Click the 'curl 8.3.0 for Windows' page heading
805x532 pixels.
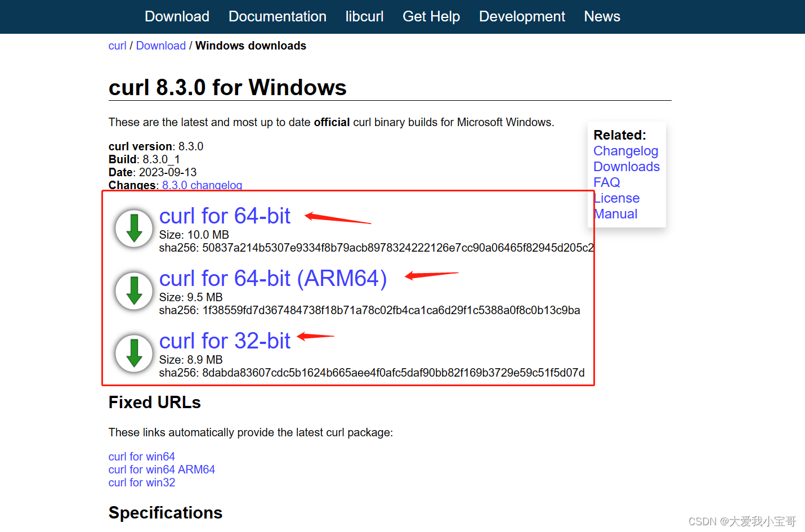pyautogui.click(x=227, y=88)
